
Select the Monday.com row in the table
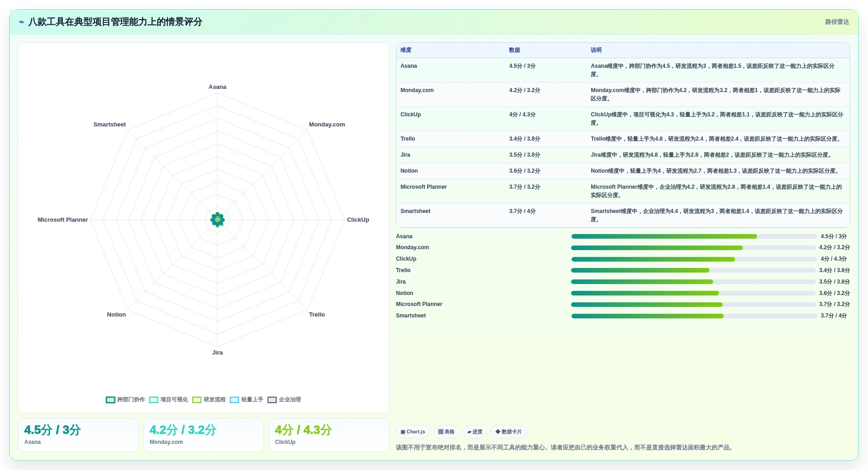pos(623,94)
